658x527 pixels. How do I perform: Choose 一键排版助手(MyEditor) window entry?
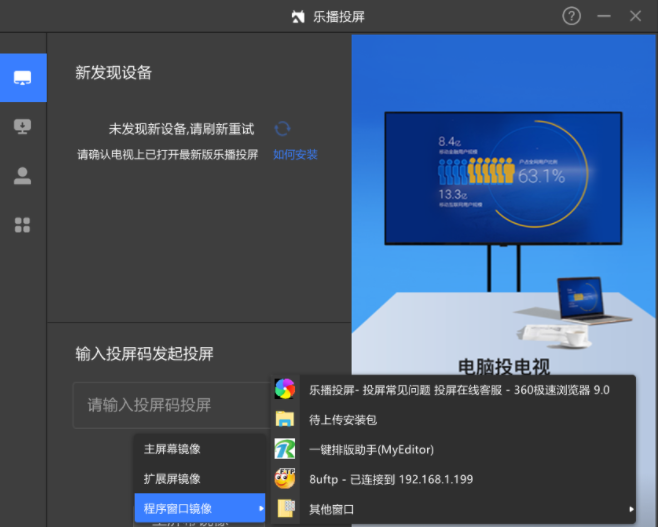pyautogui.click(x=453, y=449)
